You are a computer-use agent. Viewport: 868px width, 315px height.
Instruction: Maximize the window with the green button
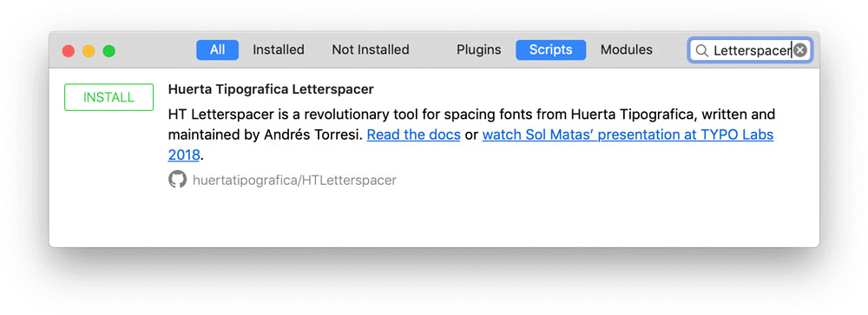(109, 51)
